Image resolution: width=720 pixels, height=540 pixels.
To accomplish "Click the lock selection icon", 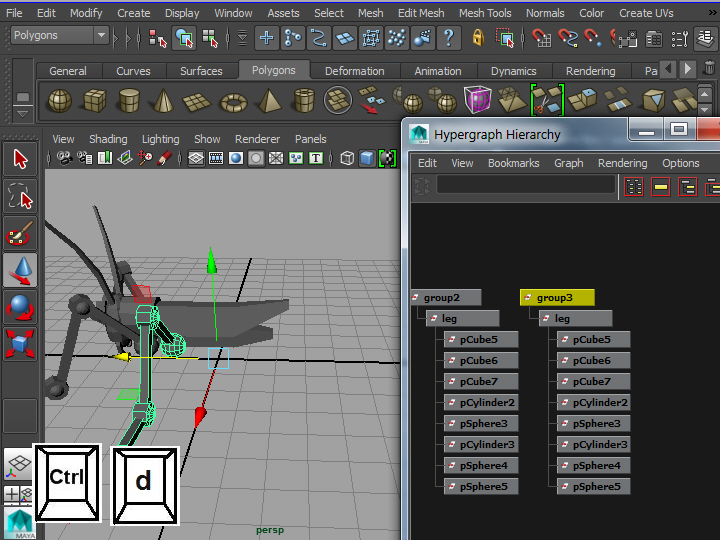I will (x=478, y=38).
